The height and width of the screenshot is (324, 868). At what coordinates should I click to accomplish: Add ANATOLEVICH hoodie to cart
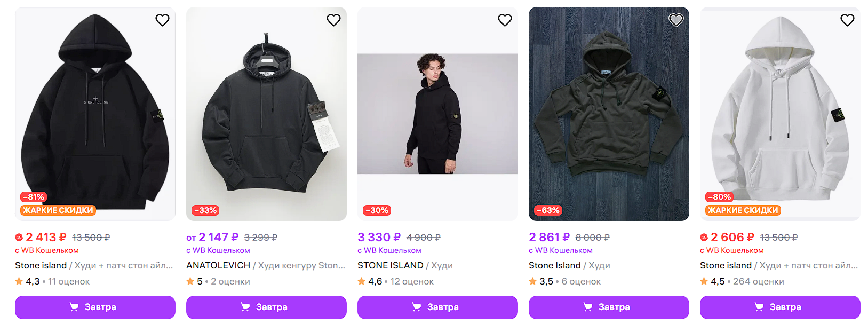pyautogui.click(x=266, y=307)
